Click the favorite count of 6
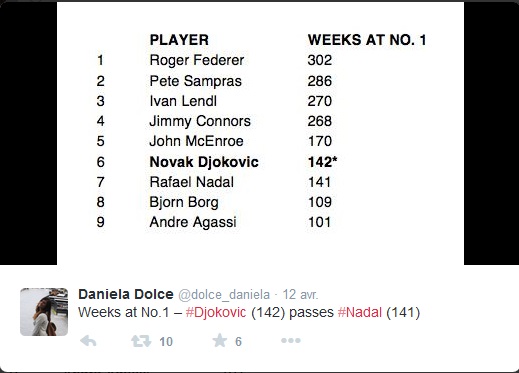Viewport: 519px width, 373px height. (x=238, y=342)
